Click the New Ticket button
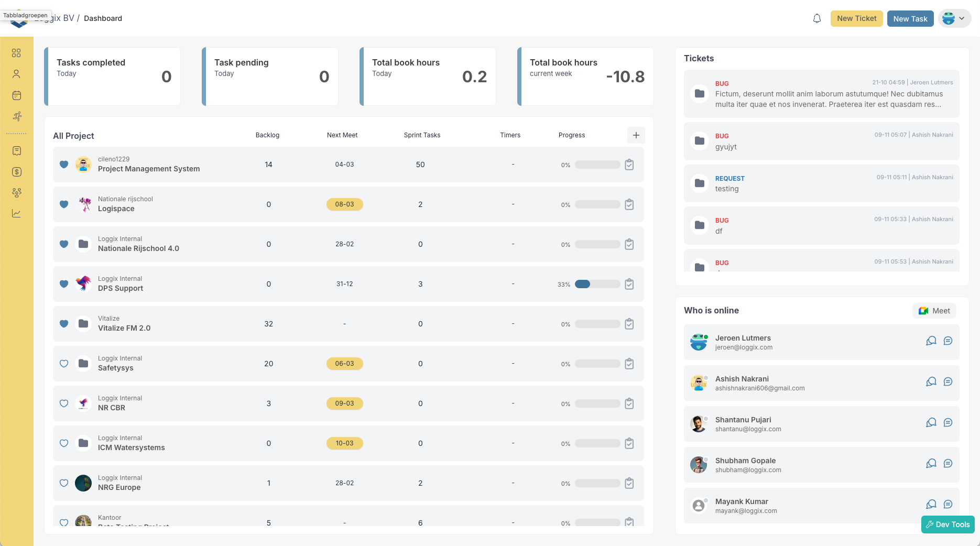Viewport: 980px width, 546px height. (x=856, y=18)
